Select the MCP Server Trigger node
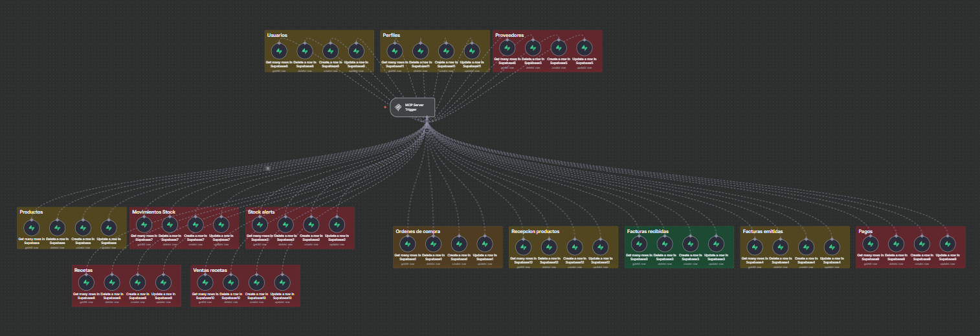This screenshot has width=980, height=336. [x=412, y=107]
